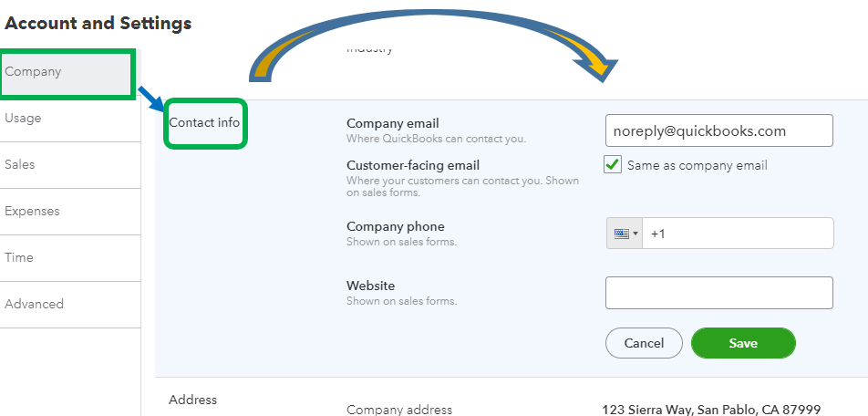This screenshot has height=416, width=868.
Task: Click the Website input field
Action: point(719,293)
